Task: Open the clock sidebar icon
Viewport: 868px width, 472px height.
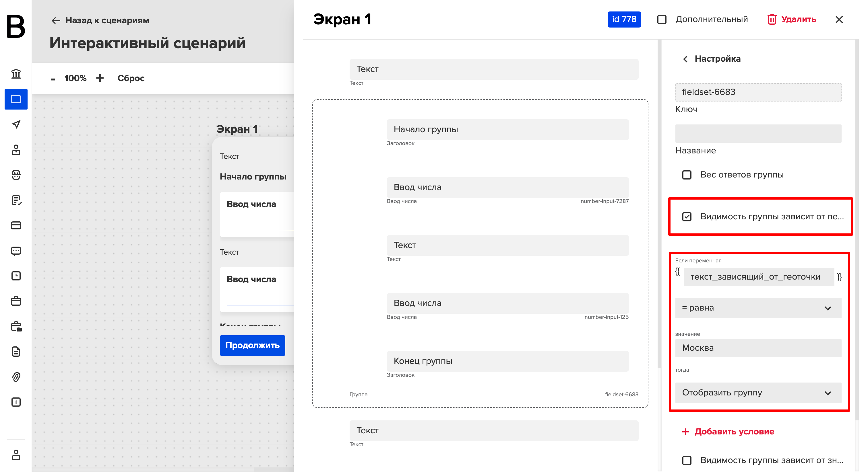Action: 16,276
